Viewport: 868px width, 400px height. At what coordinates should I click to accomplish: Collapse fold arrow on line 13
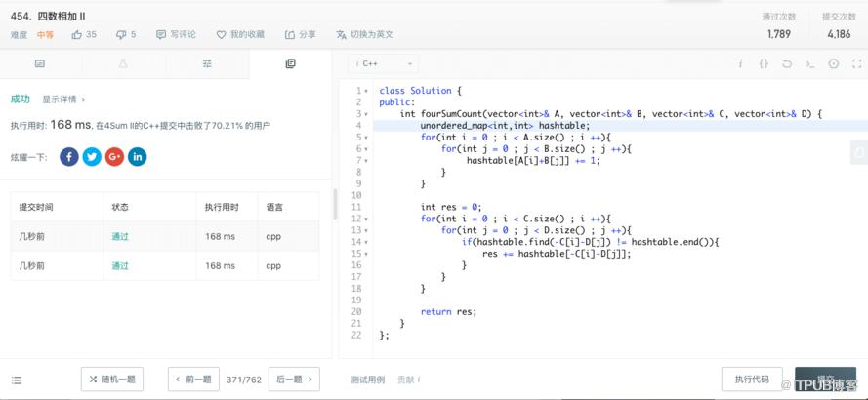[x=366, y=230]
